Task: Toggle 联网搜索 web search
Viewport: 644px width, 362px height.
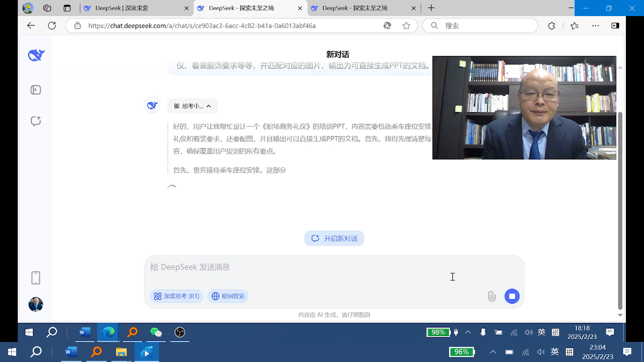Action: point(228,296)
